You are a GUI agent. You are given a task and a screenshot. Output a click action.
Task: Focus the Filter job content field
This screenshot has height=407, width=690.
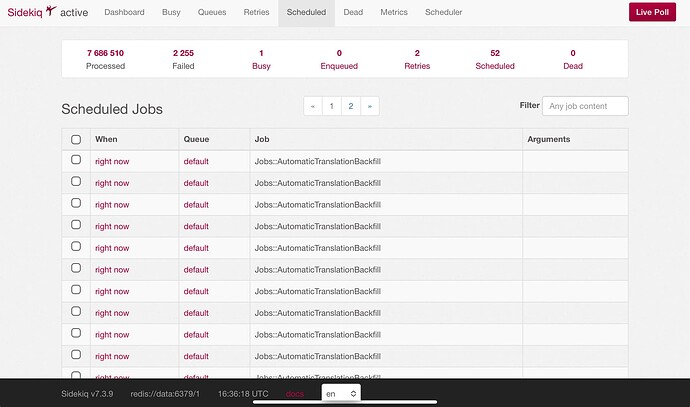[x=585, y=106]
